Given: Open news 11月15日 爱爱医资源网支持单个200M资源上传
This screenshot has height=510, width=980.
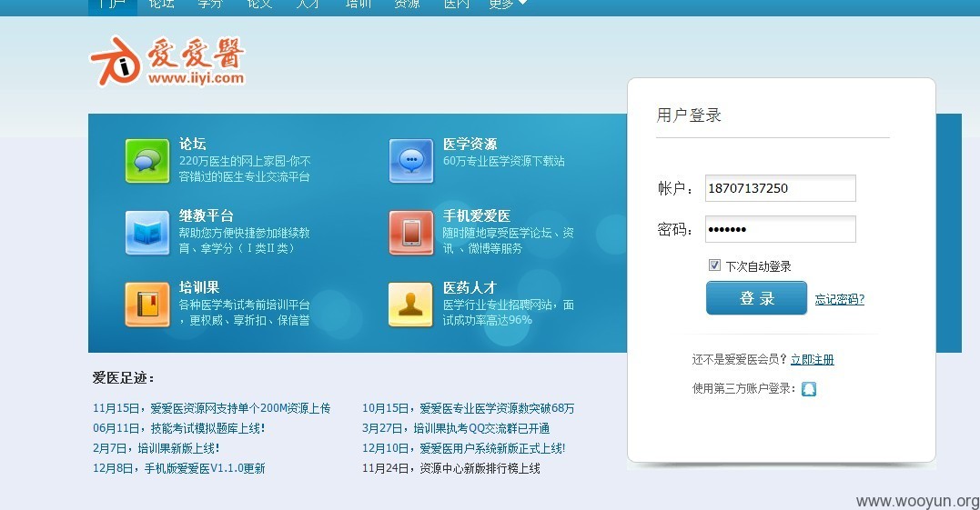Looking at the screenshot, I should [x=211, y=408].
